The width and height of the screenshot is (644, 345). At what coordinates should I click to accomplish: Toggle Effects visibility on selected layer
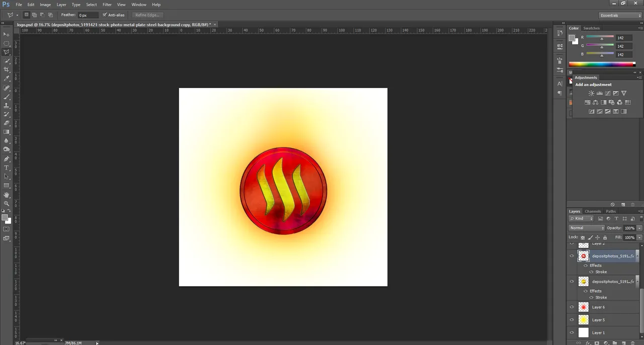[x=586, y=265]
